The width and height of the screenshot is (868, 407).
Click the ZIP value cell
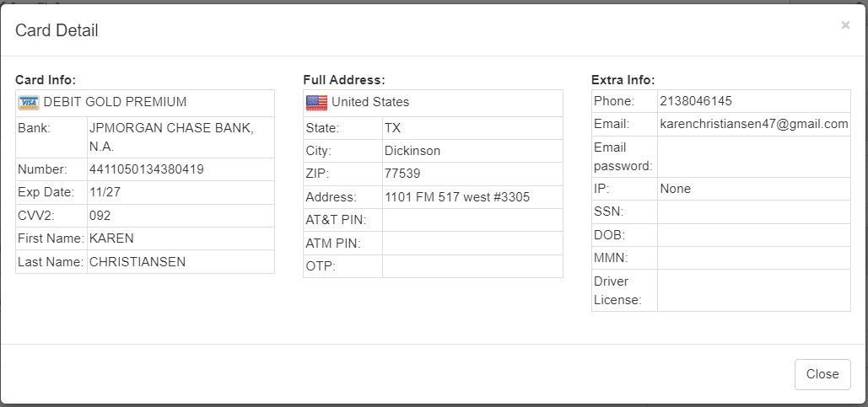(472, 174)
